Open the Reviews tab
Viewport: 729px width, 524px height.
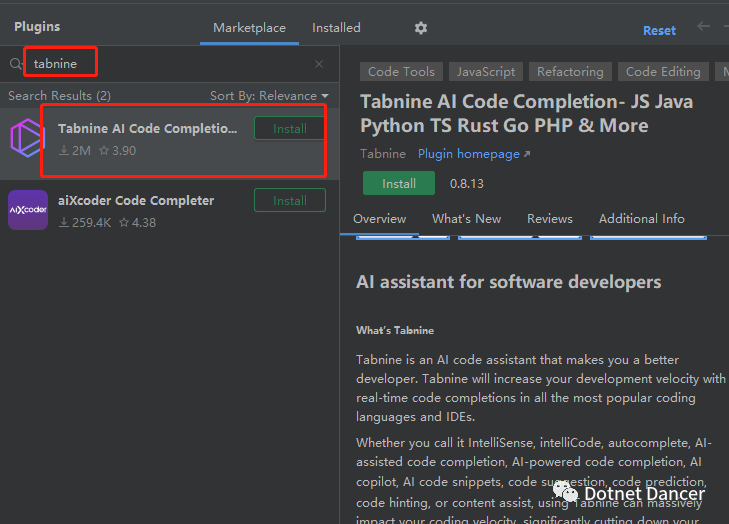550,219
